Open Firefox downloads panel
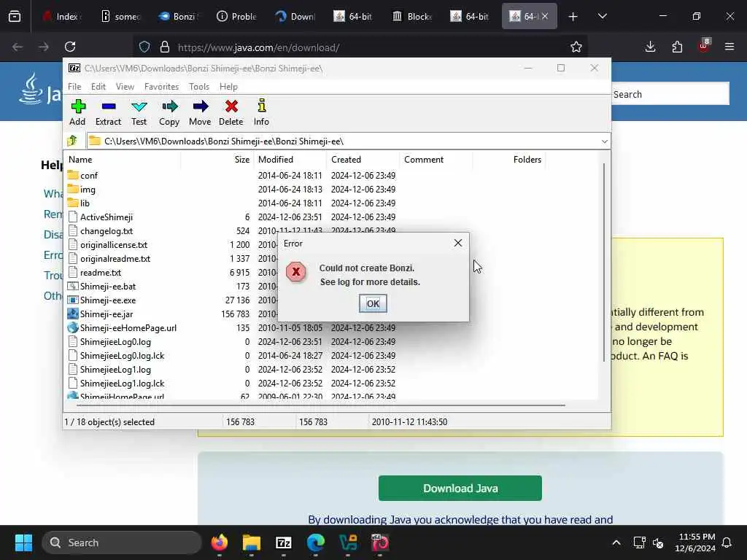The height and width of the screenshot is (560, 747). (x=650, y=47)
